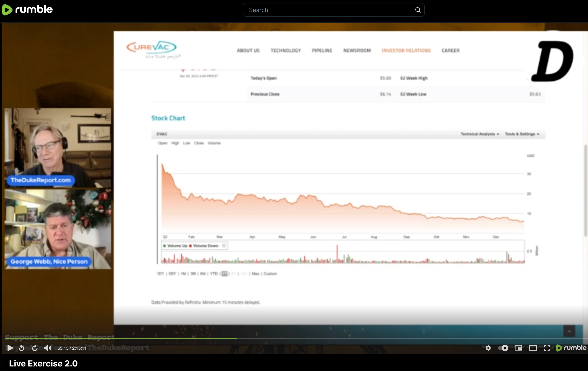
Task: Open NEWSROOM menu item
Action: [x=357, y=51]
